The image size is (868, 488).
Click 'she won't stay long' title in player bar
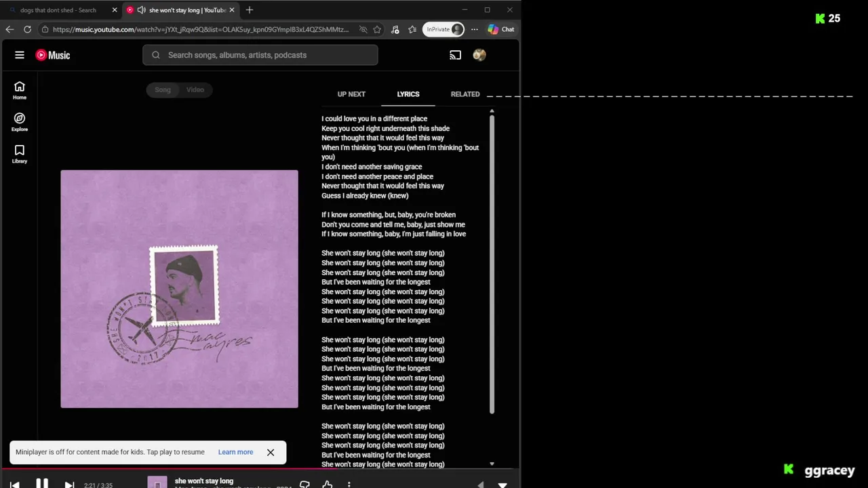204,481
